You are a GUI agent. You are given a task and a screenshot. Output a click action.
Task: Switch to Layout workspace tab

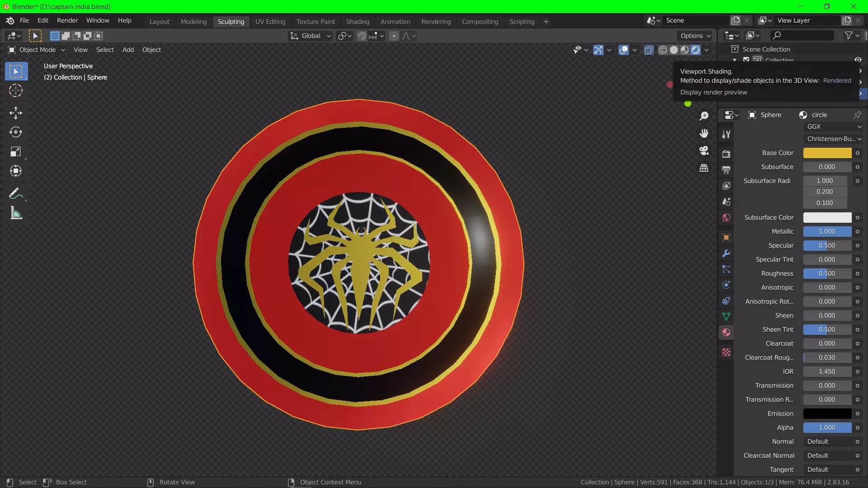[x=159, y=22]
